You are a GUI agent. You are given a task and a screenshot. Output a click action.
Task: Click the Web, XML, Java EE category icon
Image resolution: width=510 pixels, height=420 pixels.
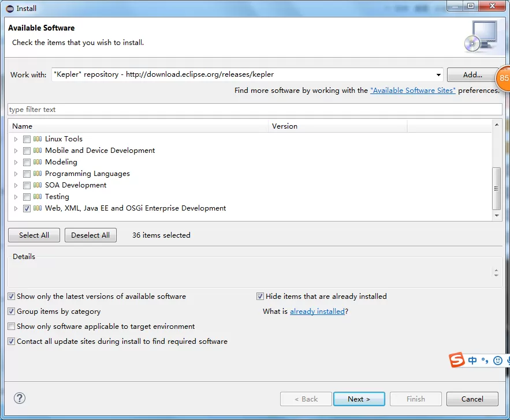click(x=38, y=208)
